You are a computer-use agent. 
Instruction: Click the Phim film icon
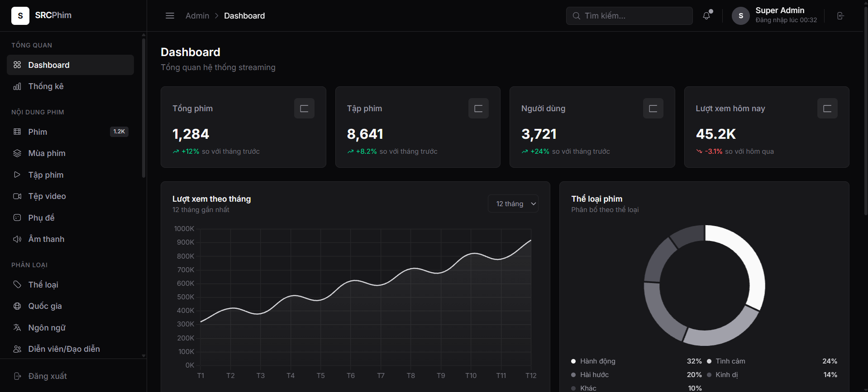pos(17,132)
